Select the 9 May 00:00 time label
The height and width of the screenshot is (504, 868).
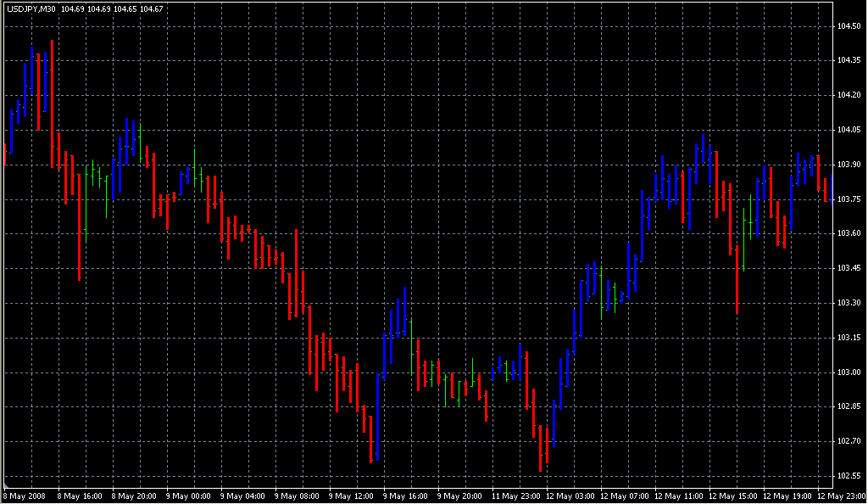[x=188, y=496]
